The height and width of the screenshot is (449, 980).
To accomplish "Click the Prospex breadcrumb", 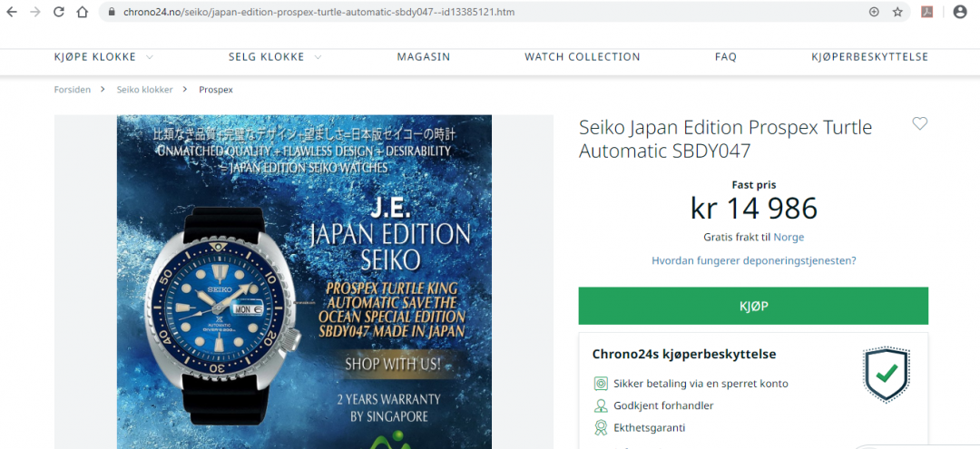I will tap(216, 89).
